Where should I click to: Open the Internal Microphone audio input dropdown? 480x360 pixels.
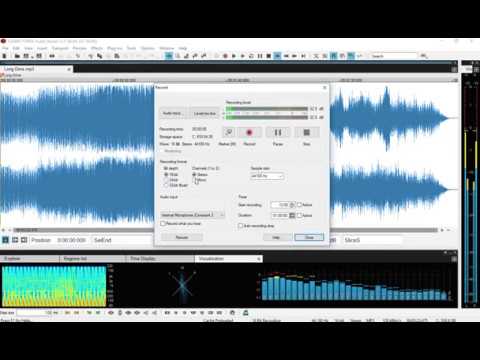click(x=192, y=215)
